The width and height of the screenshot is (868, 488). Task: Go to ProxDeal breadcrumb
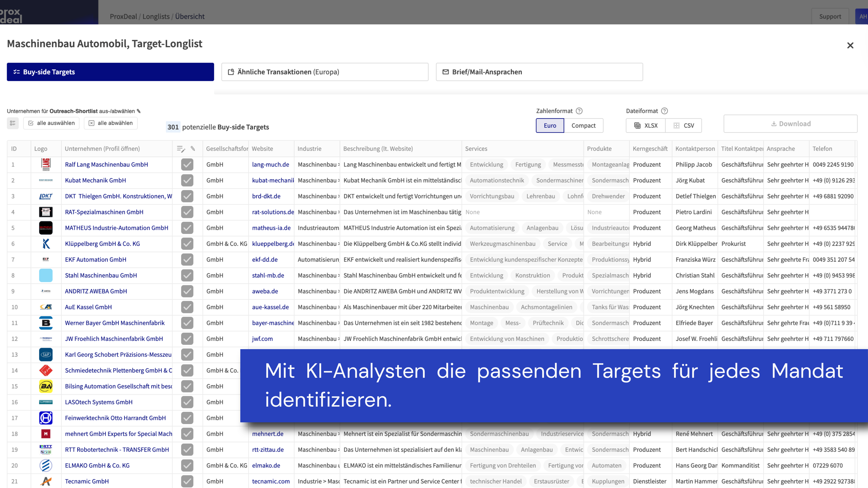[x=123, y=16]
